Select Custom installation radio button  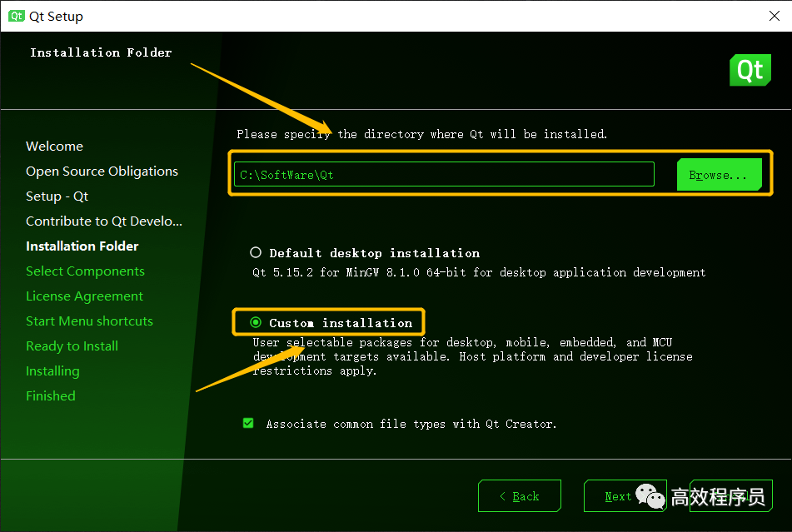256,322
